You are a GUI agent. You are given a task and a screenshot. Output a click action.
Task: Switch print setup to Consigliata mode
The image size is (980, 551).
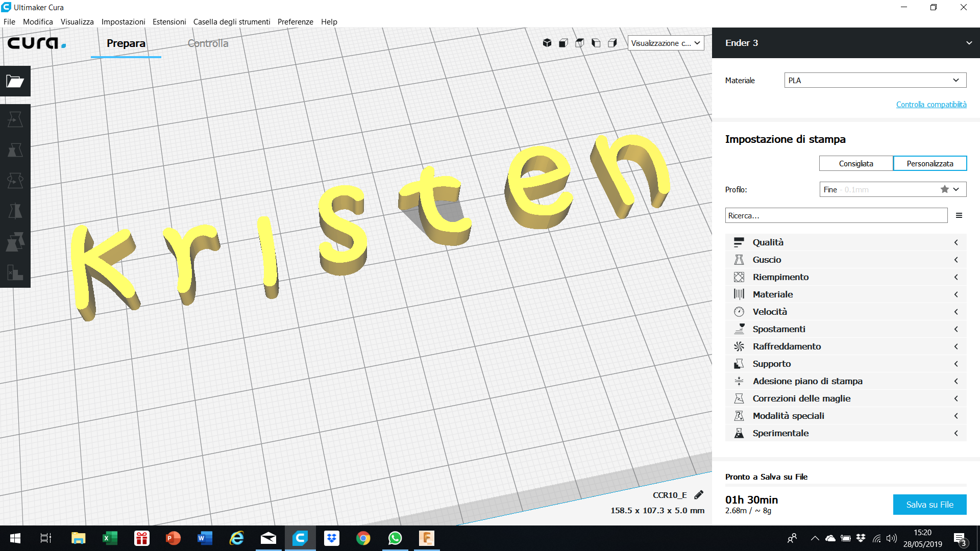coord(856,163)
